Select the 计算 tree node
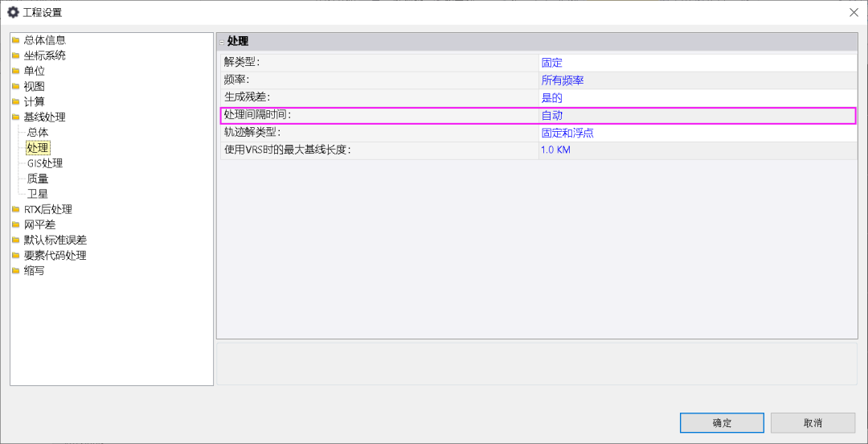 pyautogui.click(x=35, y=102)
